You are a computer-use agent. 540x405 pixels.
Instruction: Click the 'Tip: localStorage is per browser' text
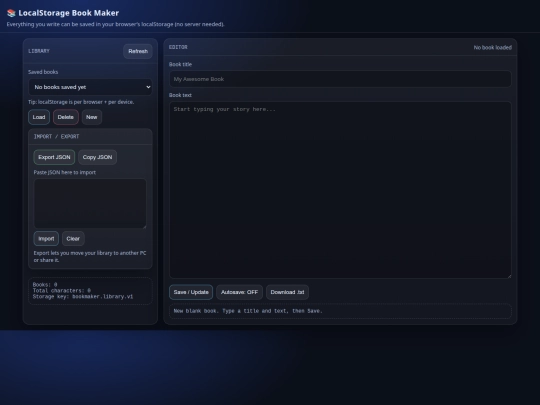(81, 102)
